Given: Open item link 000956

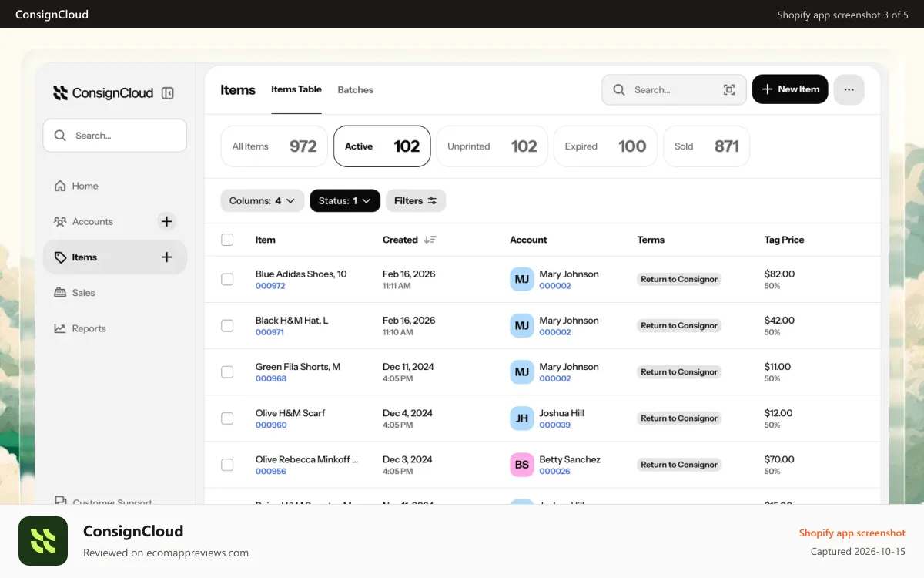Looking at the screenshot, I should pos(271,471).
